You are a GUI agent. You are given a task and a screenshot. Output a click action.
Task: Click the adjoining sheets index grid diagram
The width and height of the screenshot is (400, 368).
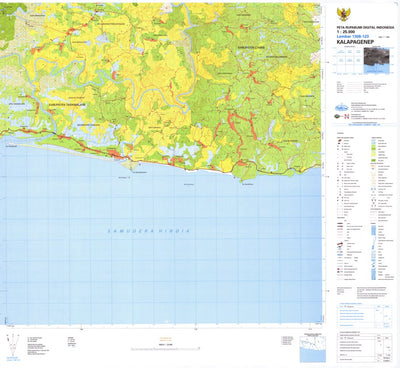pos(349,61)
